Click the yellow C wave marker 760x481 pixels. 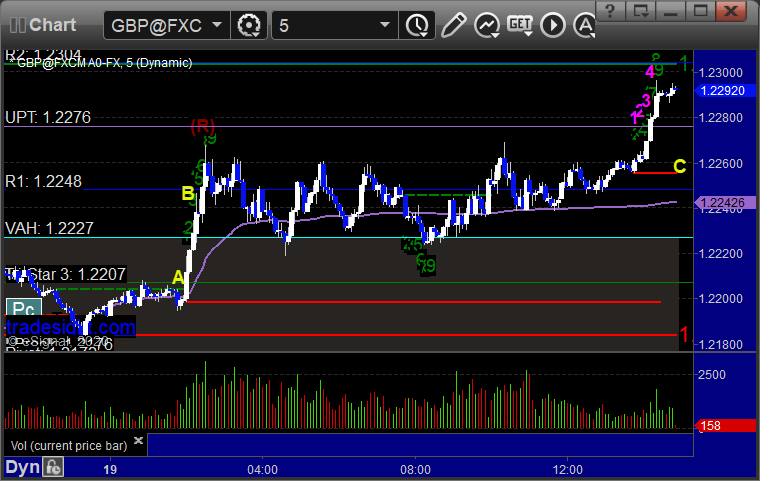[x=680, y=166]
